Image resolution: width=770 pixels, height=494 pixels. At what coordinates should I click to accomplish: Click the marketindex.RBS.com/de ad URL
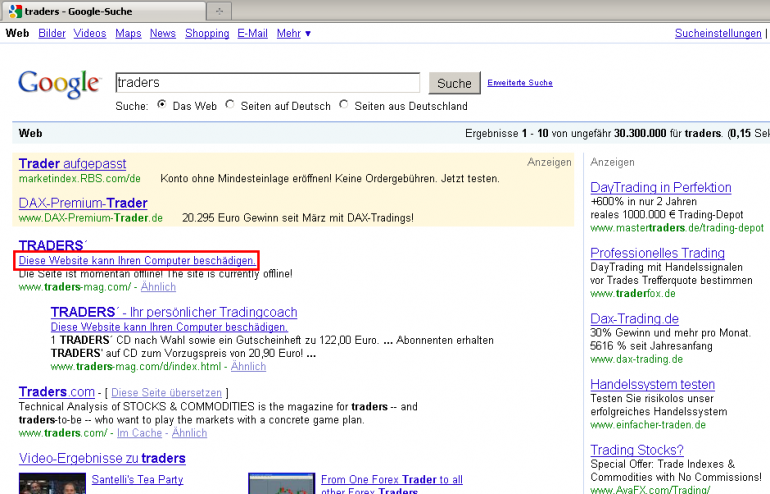pos(80,179)
